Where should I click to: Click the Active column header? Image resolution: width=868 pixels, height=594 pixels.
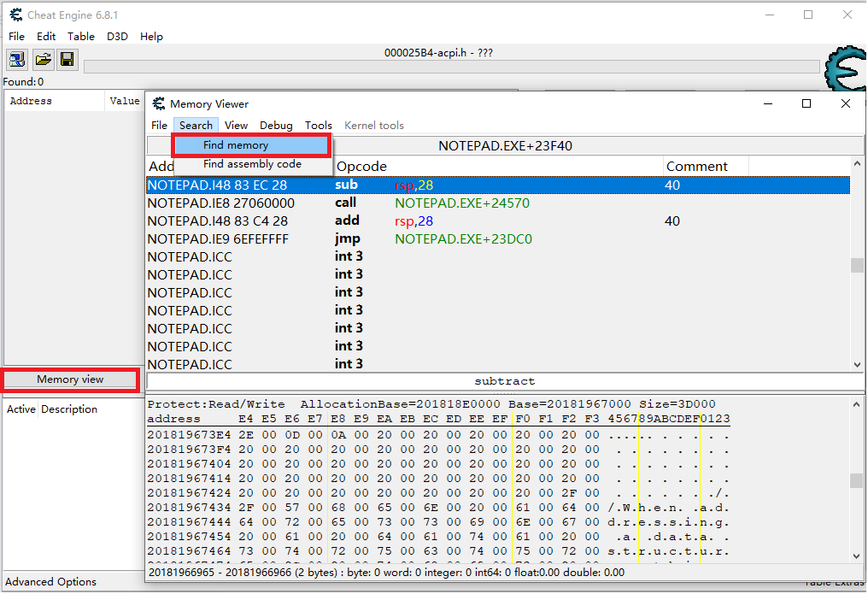(x=21, y=409)
